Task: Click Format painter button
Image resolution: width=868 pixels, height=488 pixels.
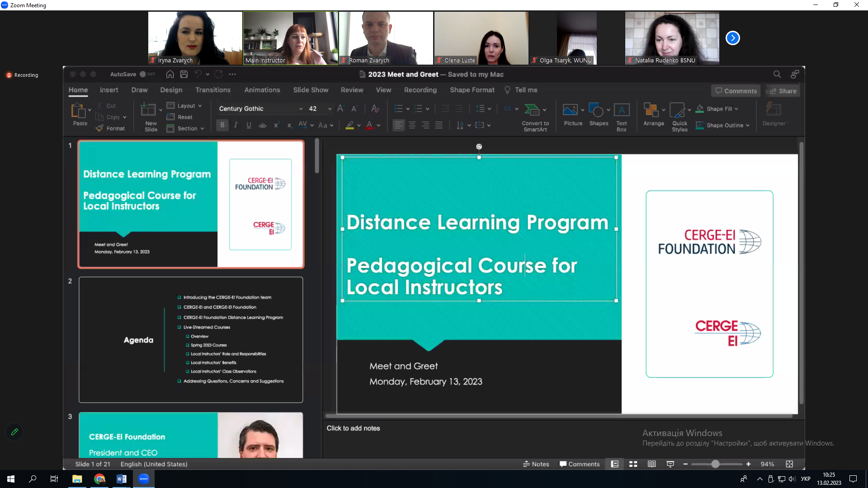Action: 110,128
